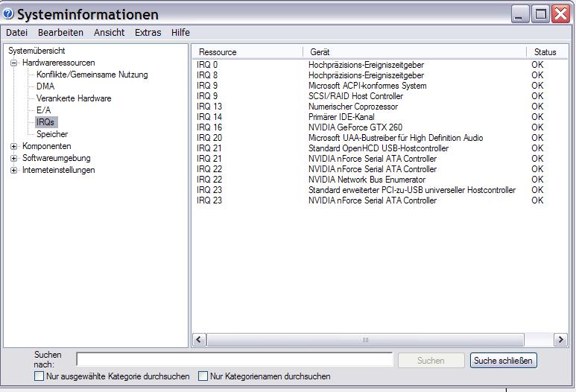Focus the Suchen nach input field
Image resolution: width=576 pixels, height=392 pixels.
coord(235,360)
